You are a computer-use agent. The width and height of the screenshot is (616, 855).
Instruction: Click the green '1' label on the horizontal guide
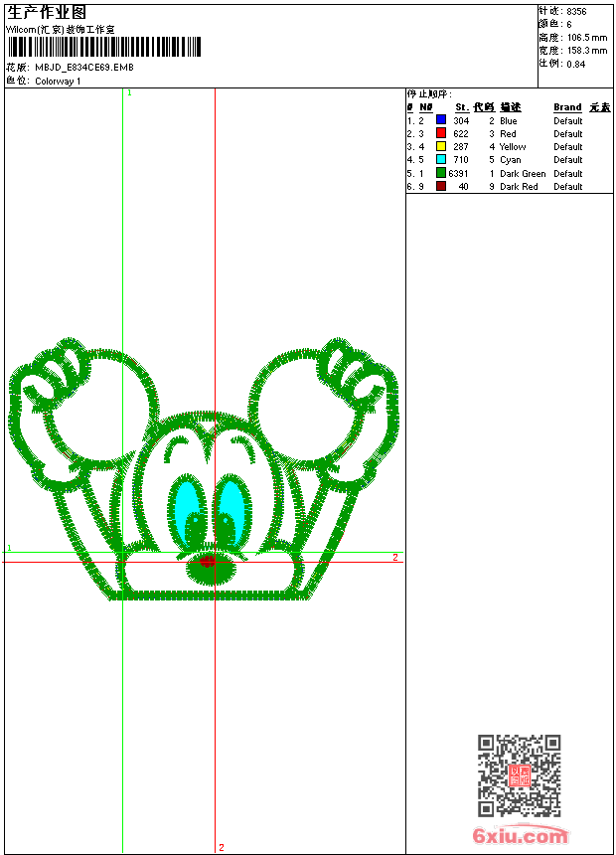9,548
